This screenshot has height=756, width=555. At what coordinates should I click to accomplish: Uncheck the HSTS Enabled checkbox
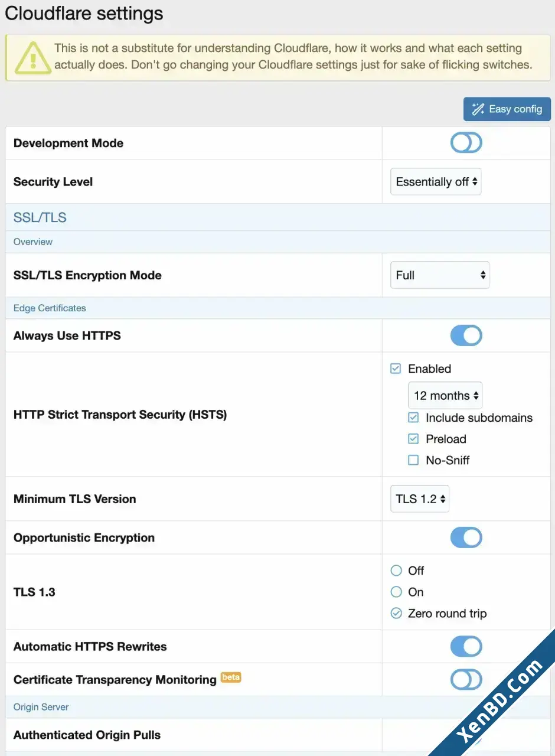pos(396,369)
